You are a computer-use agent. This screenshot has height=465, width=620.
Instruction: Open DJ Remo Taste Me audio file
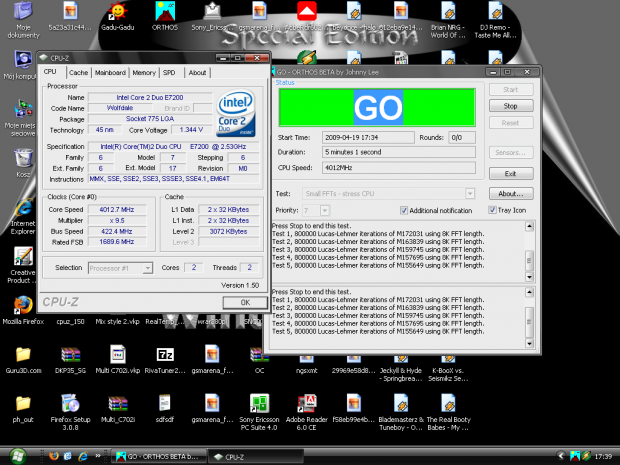[x=495, y=20]
